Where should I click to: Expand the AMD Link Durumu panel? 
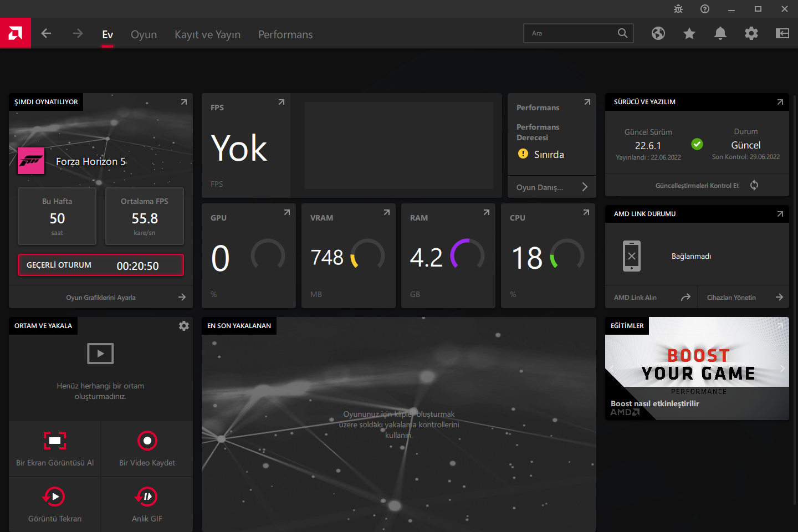point(780,214)
